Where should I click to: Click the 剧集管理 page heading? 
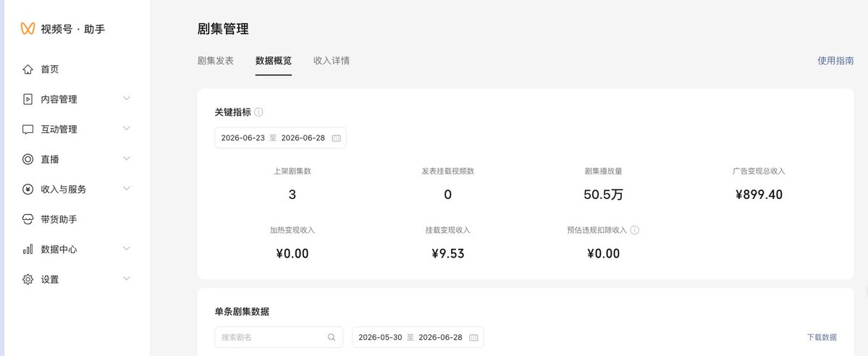tap(223, 29)
